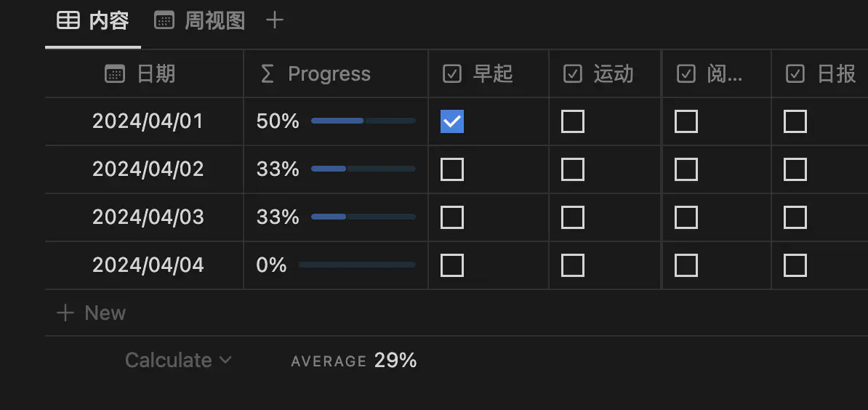
Task: Click the 50% progress bar
Action: (363, 121)
